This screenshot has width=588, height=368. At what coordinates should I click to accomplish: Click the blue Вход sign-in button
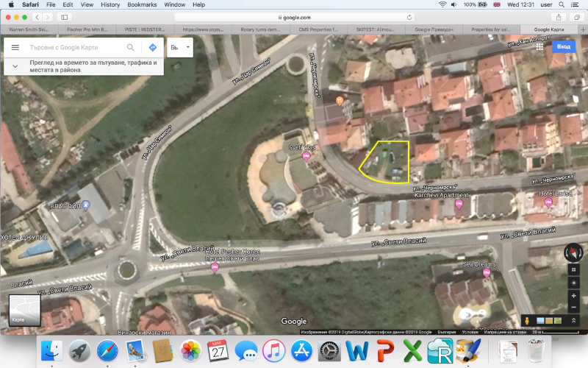click(563, 46)
